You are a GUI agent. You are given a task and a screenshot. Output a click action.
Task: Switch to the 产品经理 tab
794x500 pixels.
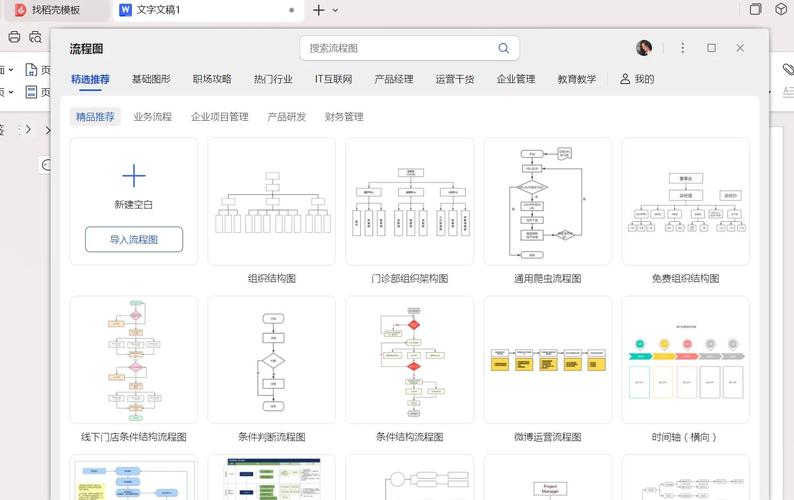(x=393, y=79)
